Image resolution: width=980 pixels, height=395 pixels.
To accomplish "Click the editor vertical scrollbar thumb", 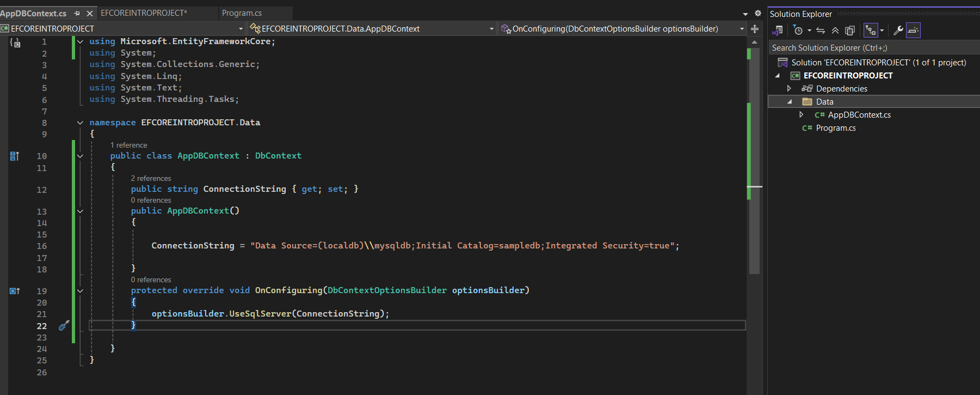I will [754, 163].
